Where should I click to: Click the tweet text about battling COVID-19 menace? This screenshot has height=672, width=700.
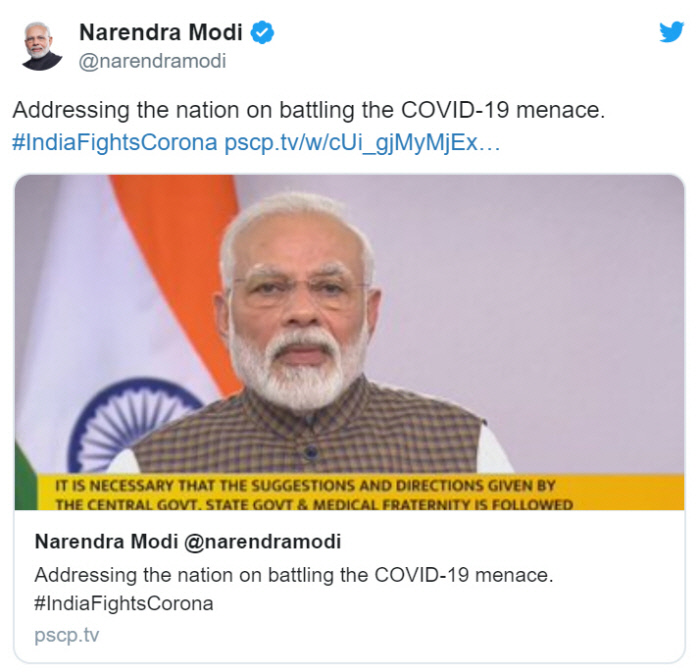tap(308, 110)
